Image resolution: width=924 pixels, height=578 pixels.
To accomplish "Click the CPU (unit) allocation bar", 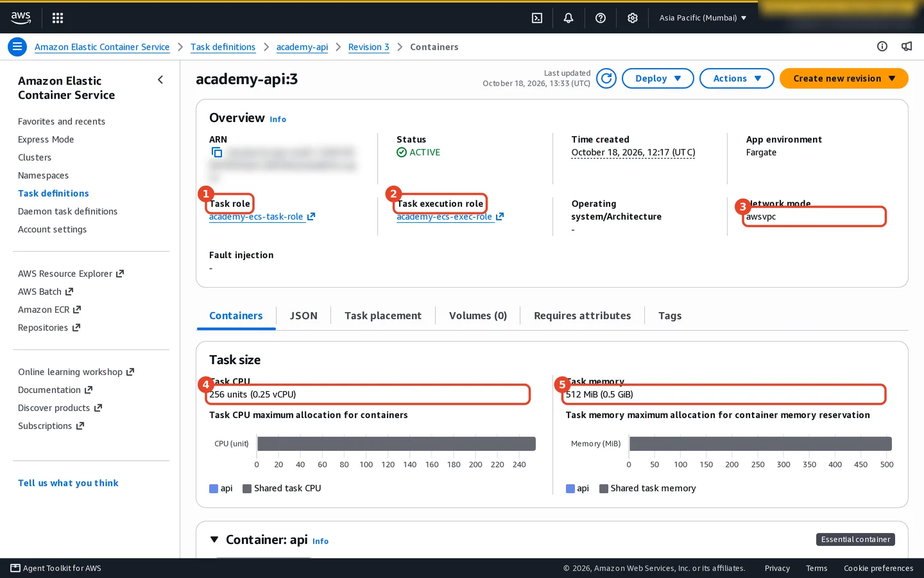I will click(397, 444).
